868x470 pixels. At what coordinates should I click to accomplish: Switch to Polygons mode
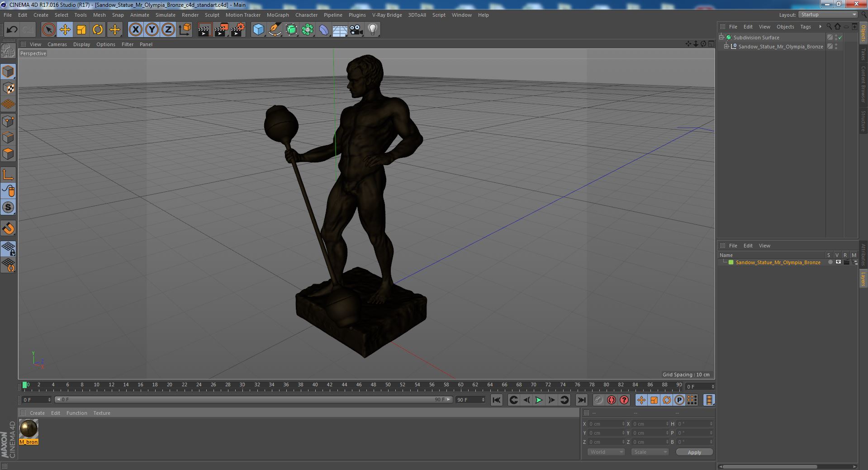coord(8,154)
